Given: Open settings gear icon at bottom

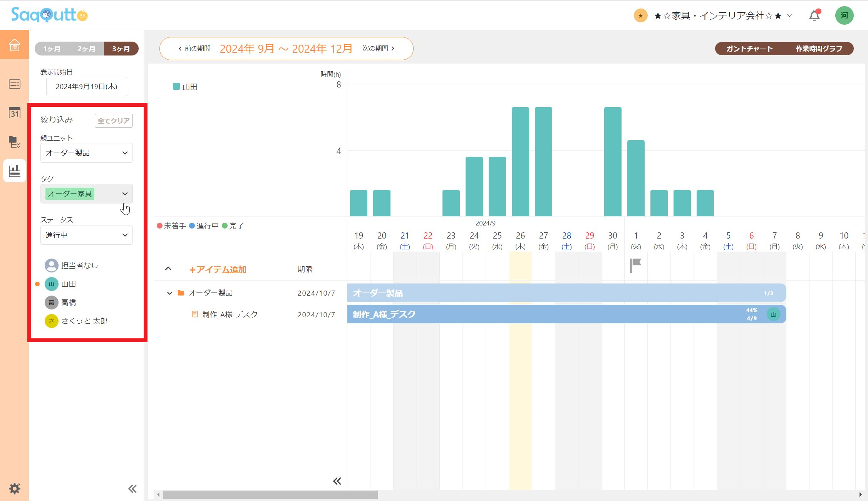Looking at the screenshot, I should [14, 488].
